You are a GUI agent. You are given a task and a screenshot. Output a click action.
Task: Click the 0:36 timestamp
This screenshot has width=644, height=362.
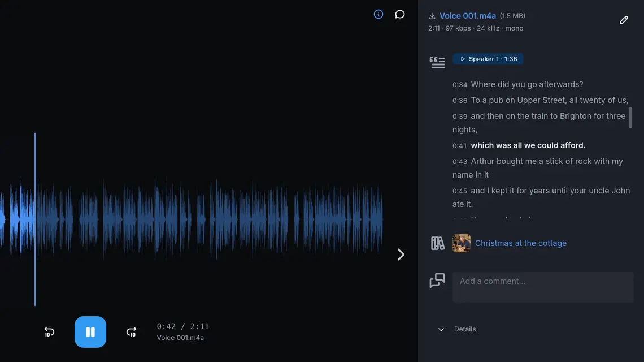point(460,101)
